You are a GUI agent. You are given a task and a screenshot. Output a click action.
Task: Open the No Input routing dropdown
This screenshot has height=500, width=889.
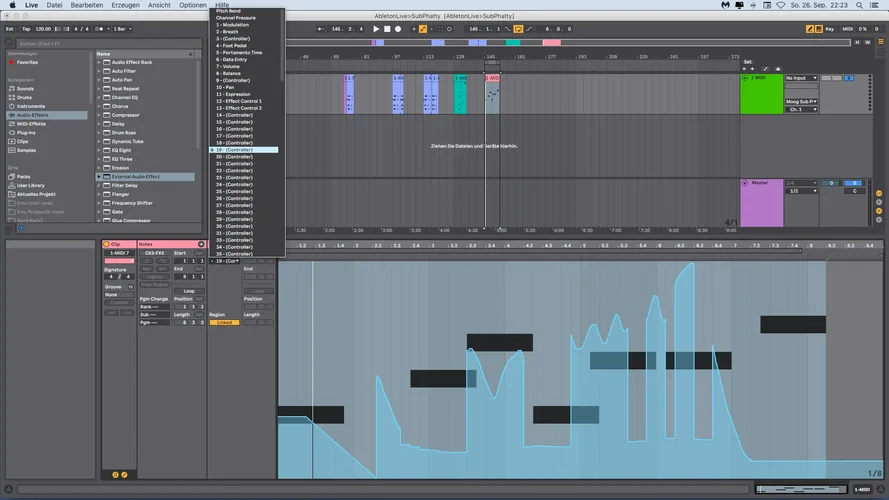tap(801, 78)
